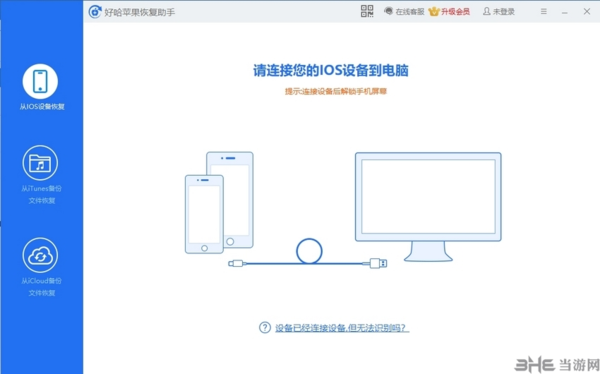Contact online customer service (在线客服)
The width and height of the screenshot is (600, 374).
click(x=404, y=11)
